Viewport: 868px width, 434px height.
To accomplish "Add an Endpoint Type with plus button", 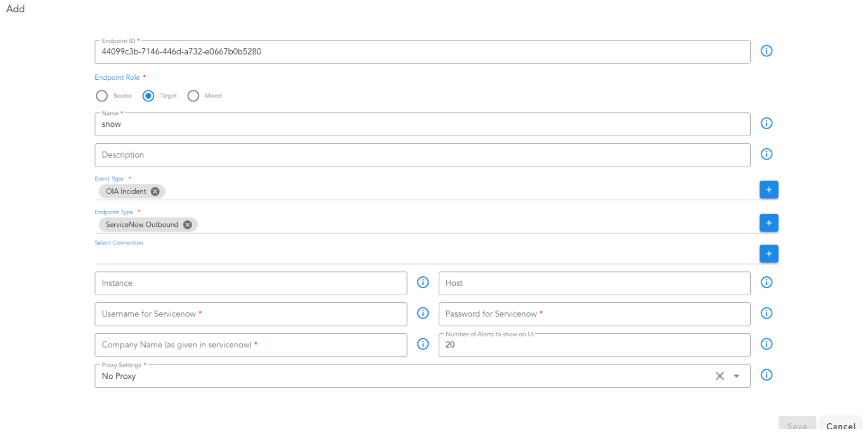I will click(768, 223).
